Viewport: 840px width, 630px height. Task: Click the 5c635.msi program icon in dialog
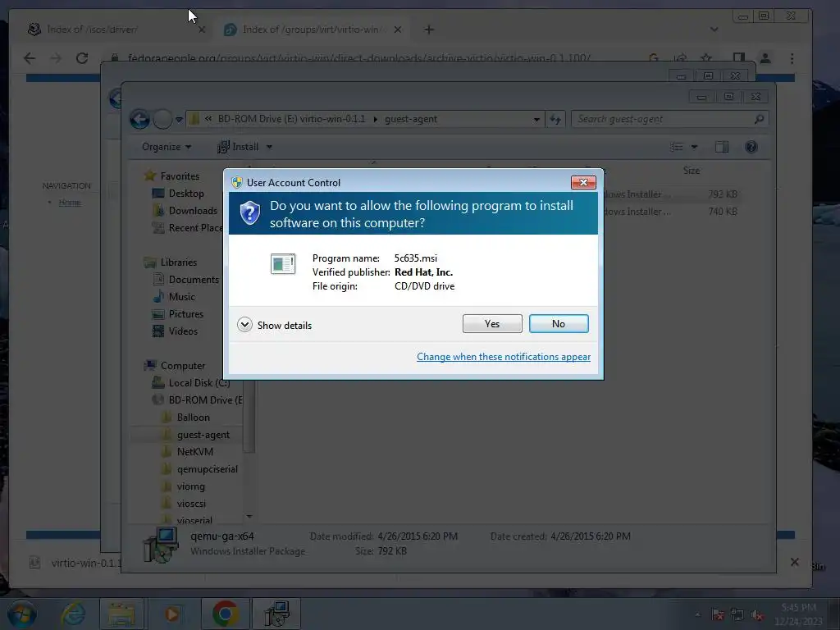pyautogui.click(x=283, y=263)
